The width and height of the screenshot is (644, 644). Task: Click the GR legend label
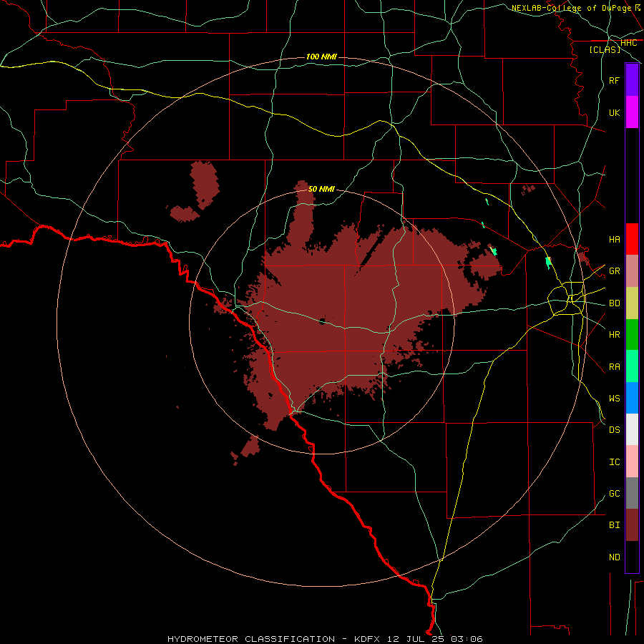pyautogui.click(x=614, y=271)
